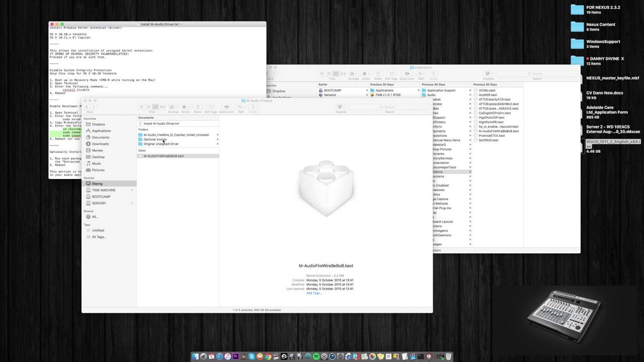This screenshot has width=644, height=362.
Task: Select M-AudioFireWireBeBoB.kext in Extensions window
Action: [498, 131]
